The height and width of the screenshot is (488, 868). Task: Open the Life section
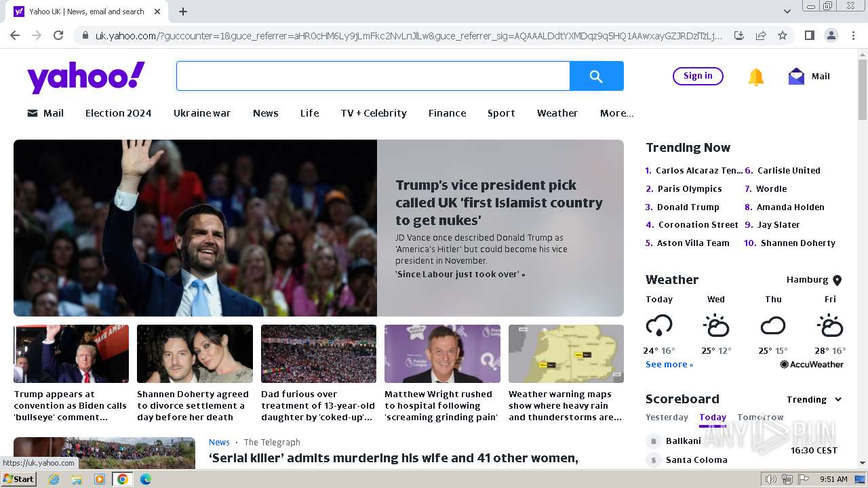point(309,113)
